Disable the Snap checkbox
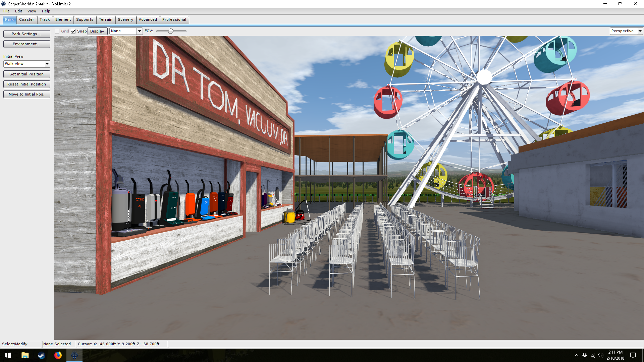Image resolution: width=644 pixels, height=362 pixels. 73,31
